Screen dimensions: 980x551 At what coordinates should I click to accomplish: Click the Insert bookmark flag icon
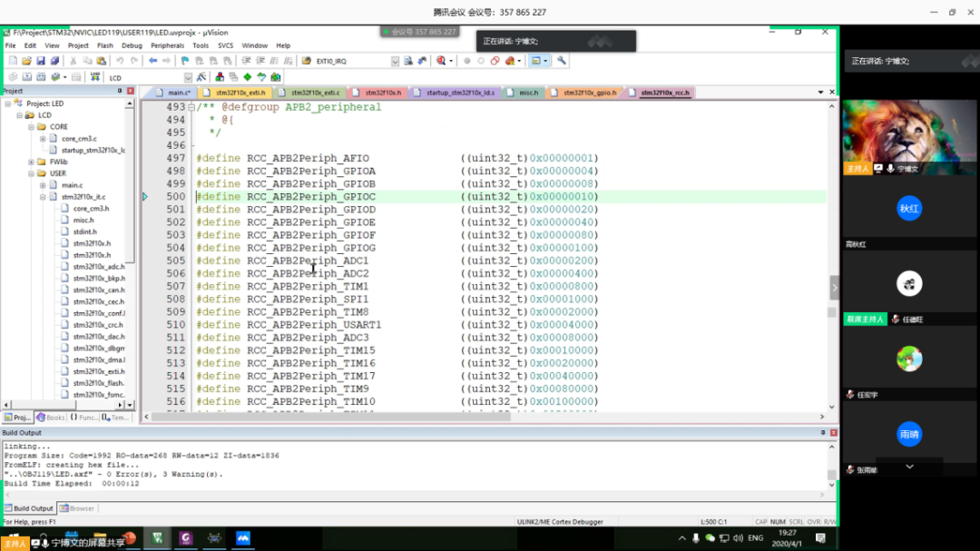pos(186,61)
